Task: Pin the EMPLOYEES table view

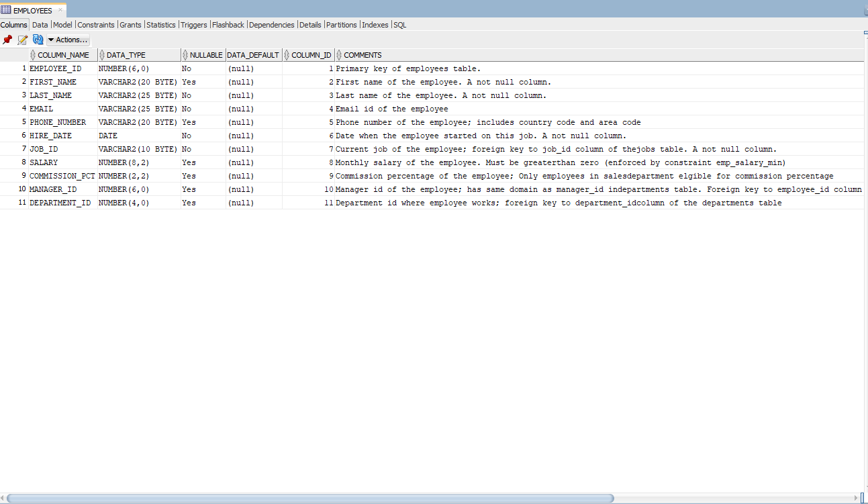Action: [7, 40]
